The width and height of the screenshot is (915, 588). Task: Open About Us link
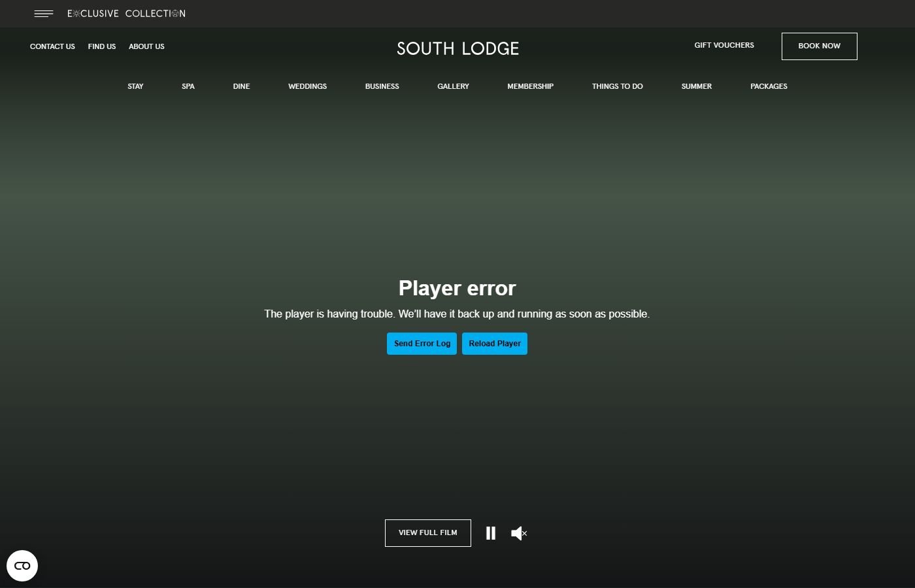pos(146,46)
